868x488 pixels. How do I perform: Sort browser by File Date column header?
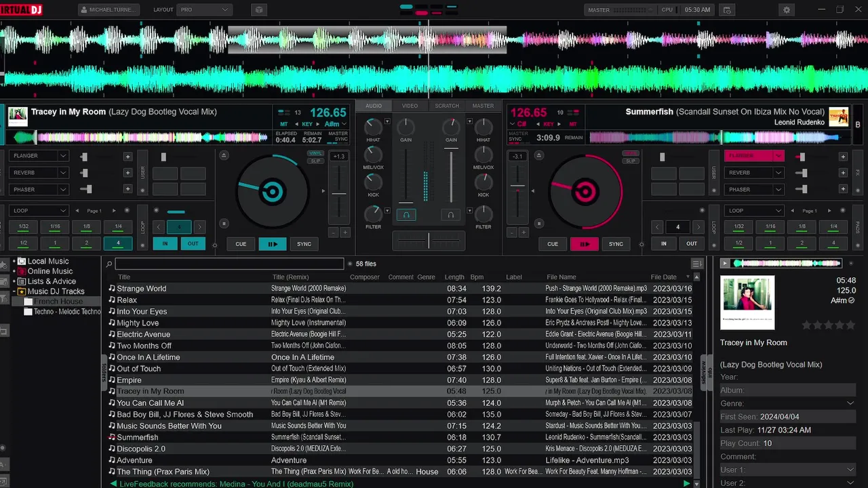(x=664, y=277)
